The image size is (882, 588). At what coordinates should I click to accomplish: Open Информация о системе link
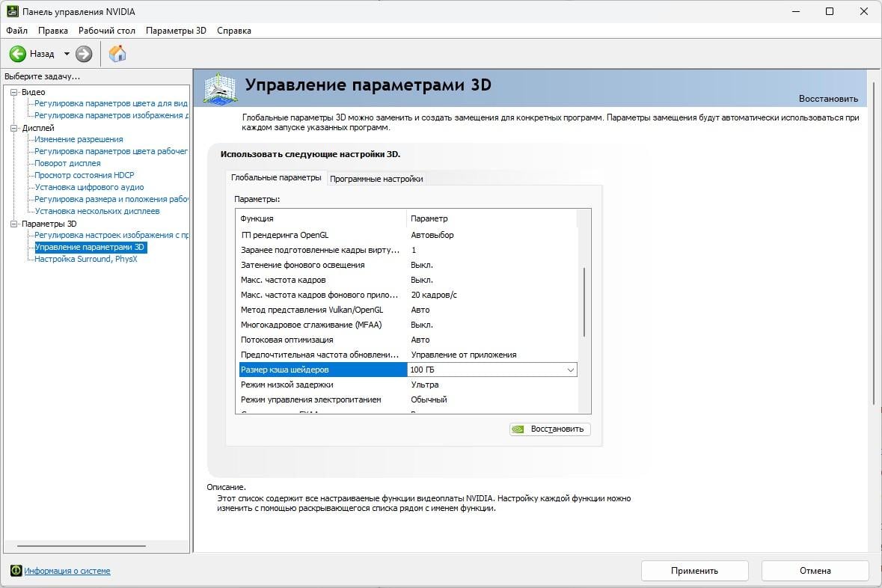click(67, 571)
